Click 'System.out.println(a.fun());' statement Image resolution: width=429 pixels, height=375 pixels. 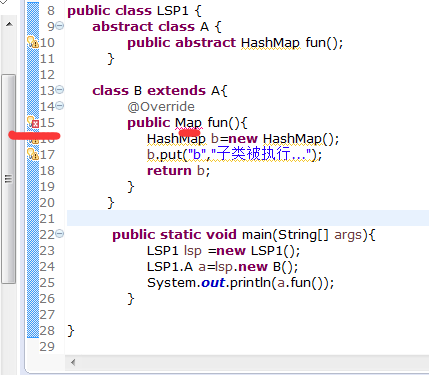[240, 283]
